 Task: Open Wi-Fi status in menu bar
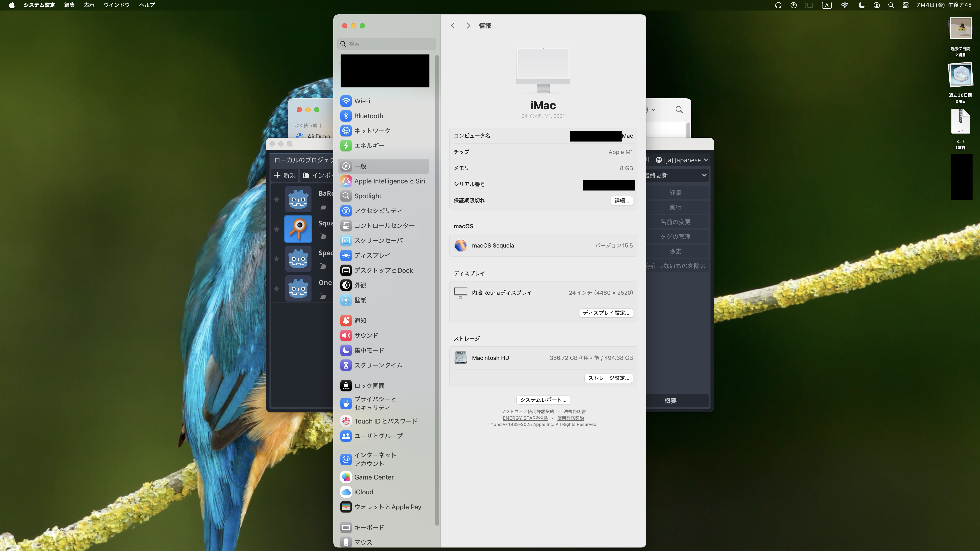[x=845, y=5]
